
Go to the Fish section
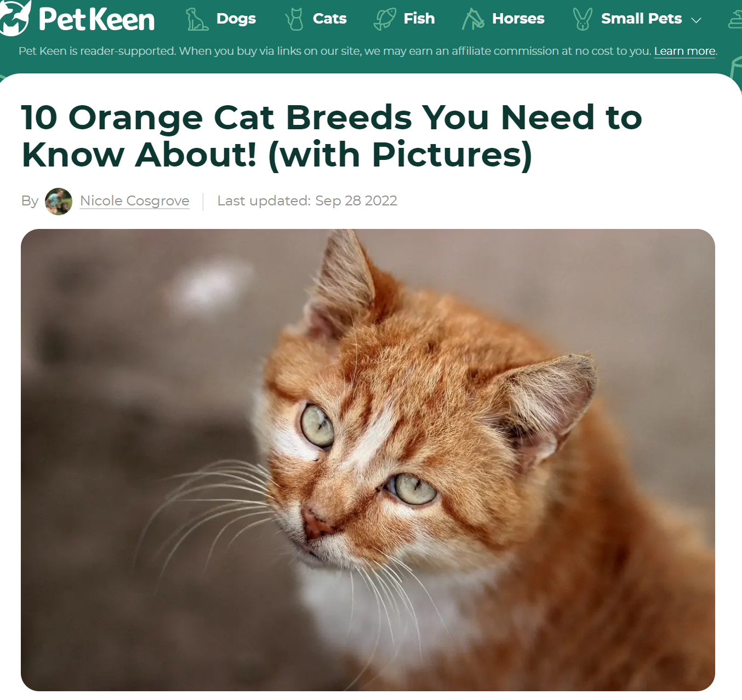coord(419,19)
